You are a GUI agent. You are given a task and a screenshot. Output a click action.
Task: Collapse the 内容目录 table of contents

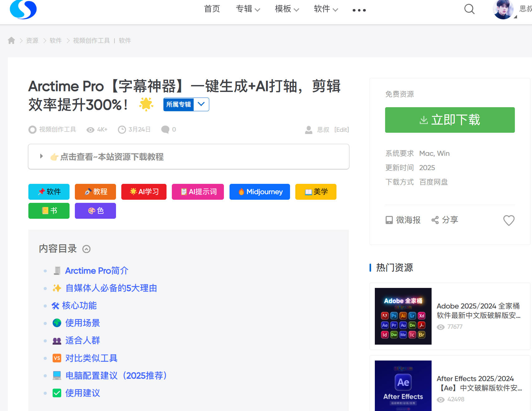point(86,249)
